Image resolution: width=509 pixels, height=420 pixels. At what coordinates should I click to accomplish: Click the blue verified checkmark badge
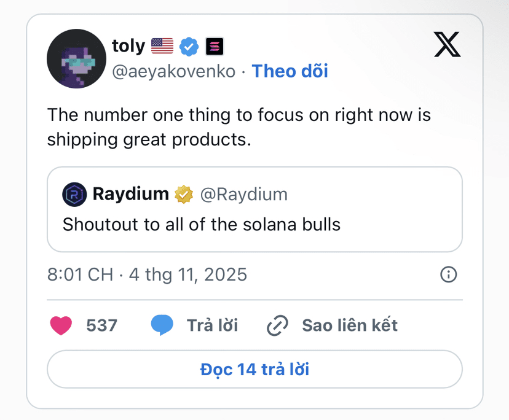(x=189, y=47)
